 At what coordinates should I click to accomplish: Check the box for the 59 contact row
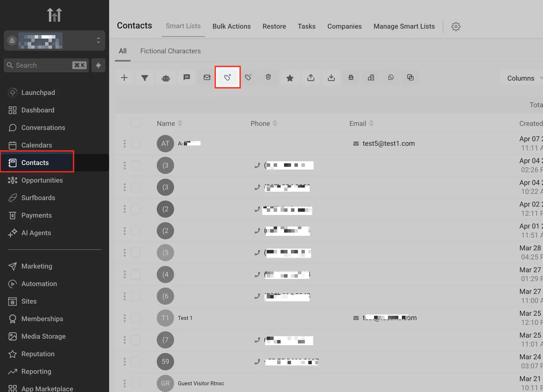[x=136, y=361]
